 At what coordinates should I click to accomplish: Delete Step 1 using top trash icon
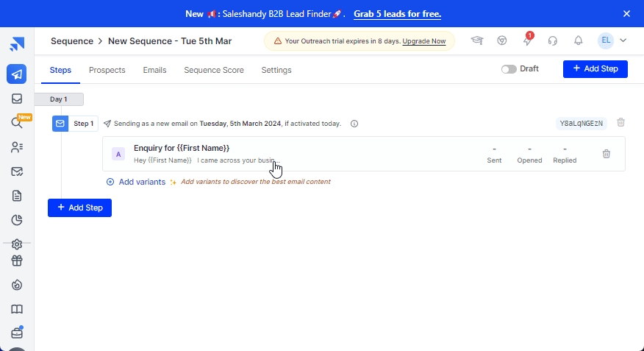coord(621,123)
